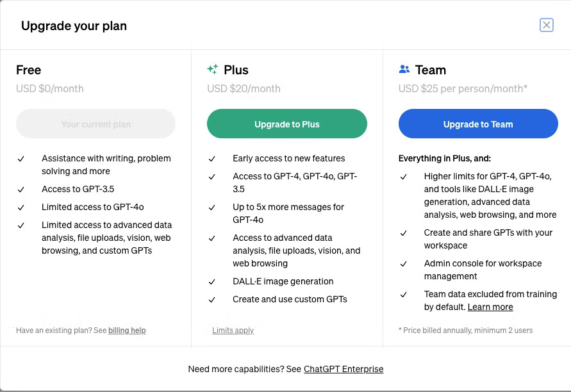Click Upgrade to Plus button

point(287,124)
